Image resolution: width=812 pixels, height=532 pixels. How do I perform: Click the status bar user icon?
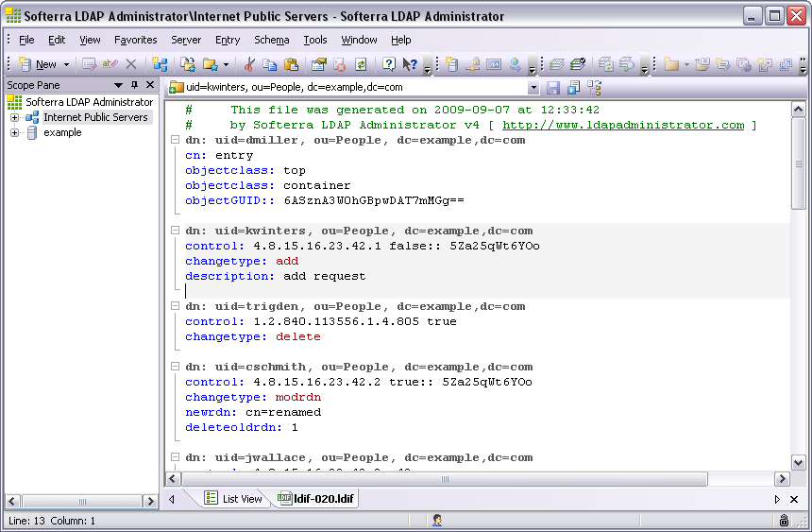point(437,520)
